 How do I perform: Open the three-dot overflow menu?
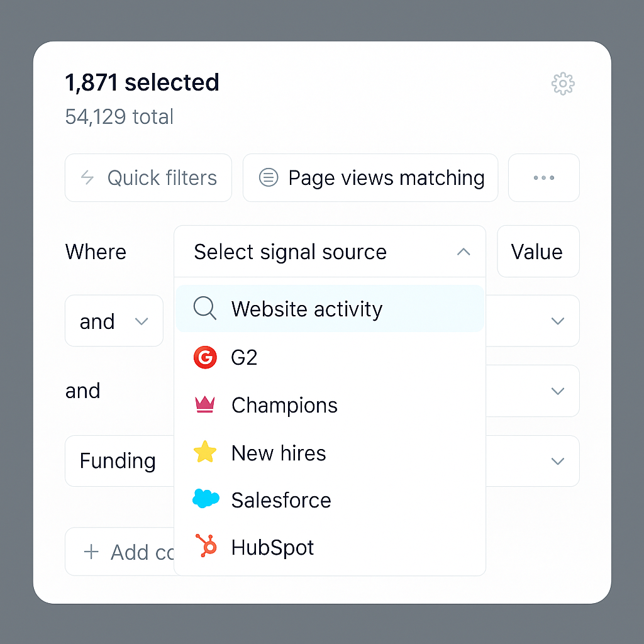543,178
